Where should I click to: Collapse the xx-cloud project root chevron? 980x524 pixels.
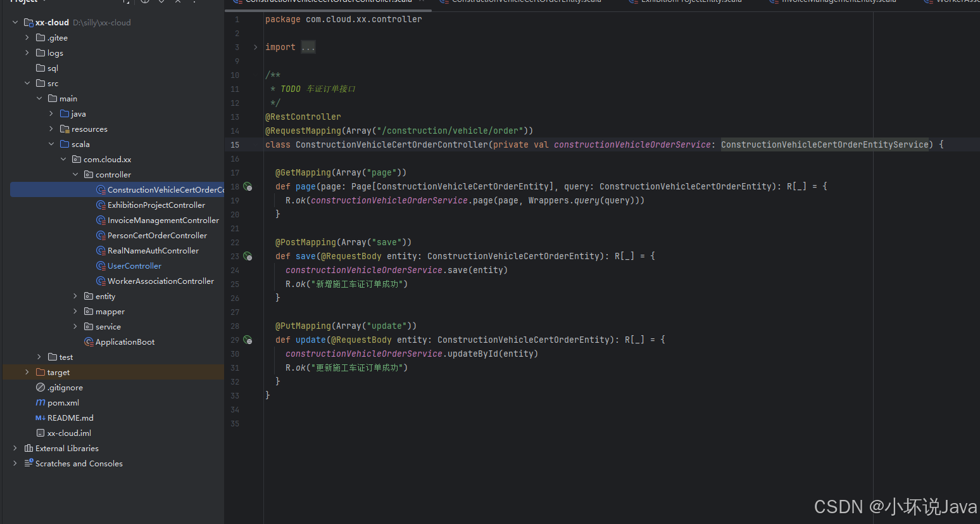coord(15,22)
